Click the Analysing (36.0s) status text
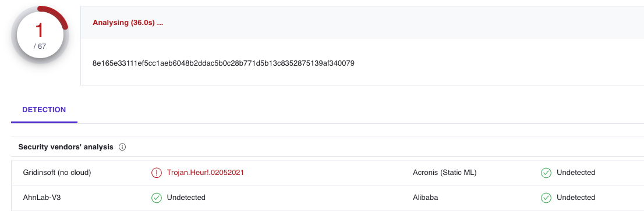644x211 pixels. [128, 23]
